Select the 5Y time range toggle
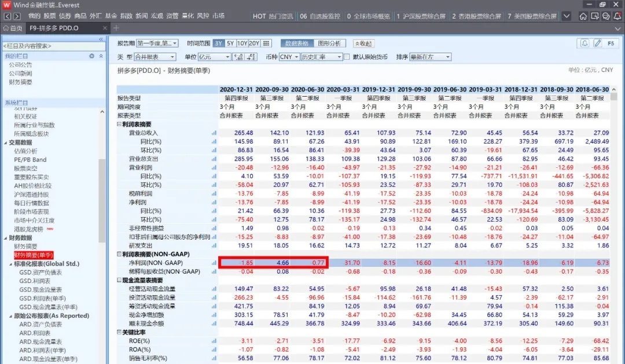 (230, 43)
